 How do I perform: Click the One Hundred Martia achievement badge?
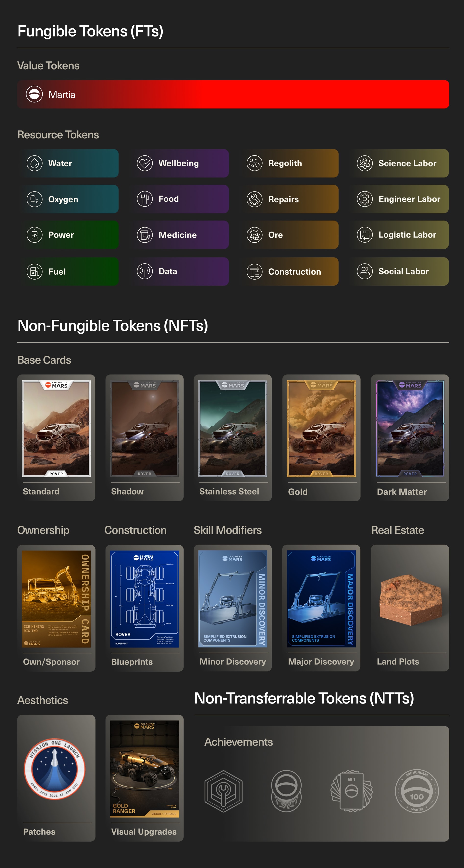click(x=416, y=791)
